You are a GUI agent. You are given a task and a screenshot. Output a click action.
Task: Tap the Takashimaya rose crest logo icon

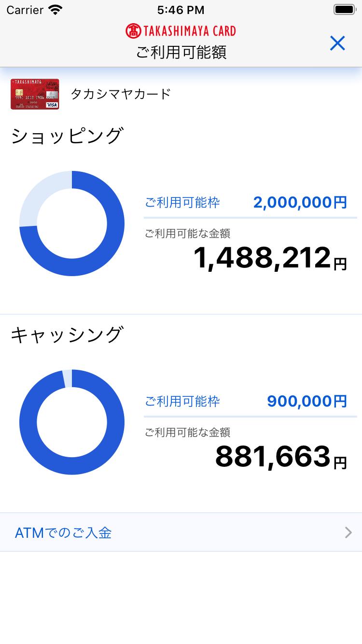pos(133,31)
